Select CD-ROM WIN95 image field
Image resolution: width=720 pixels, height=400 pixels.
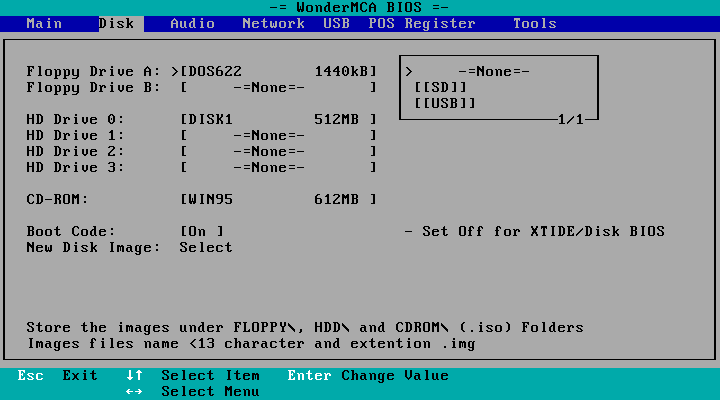pyautogui.click(x=278, y=199)
